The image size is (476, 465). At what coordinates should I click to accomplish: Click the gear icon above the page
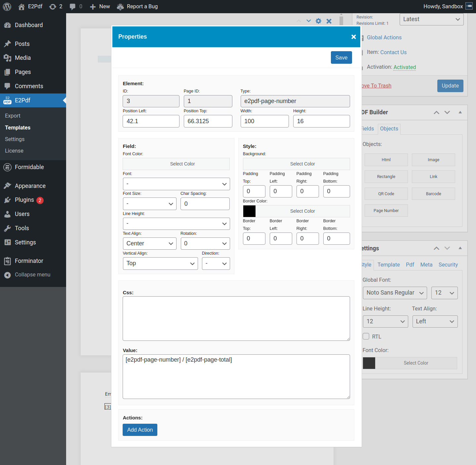pos(318,21)
